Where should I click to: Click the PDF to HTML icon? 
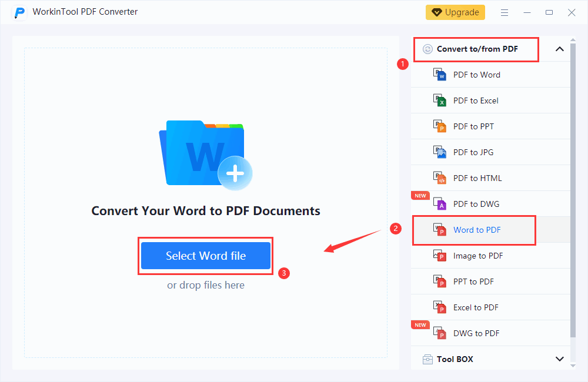tap(440, 178)
